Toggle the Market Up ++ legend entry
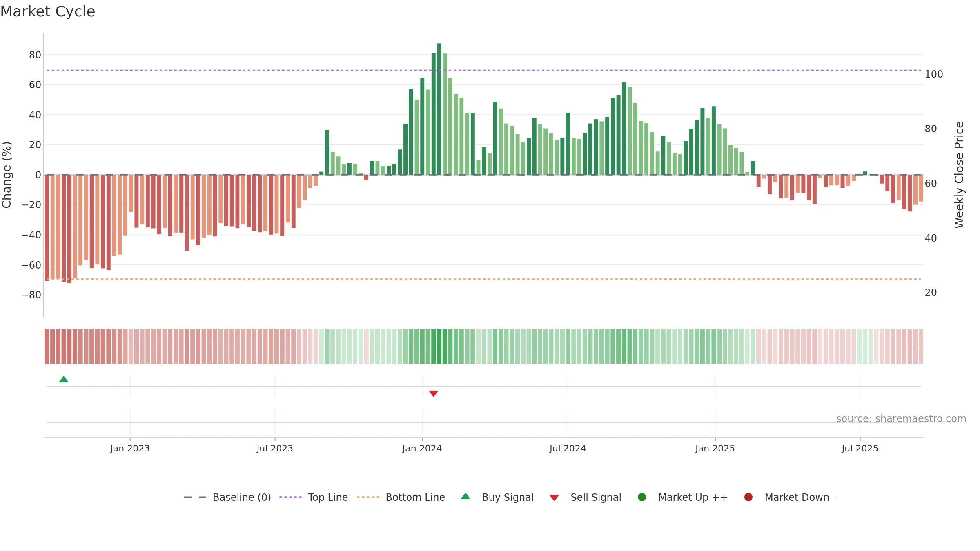Screen dimensions: 980x551 click(683, 497)
